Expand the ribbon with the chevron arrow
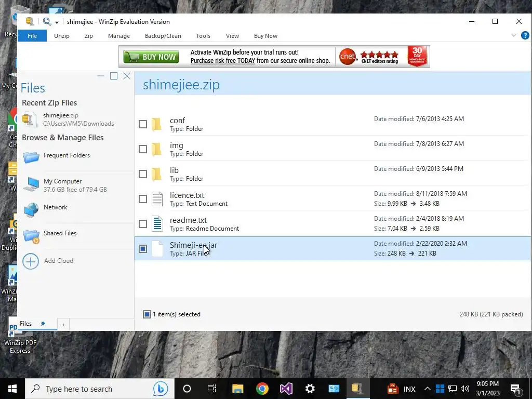The height and width of the screenshot is (399, 532). pyautogui.click(x=513, y=35)
